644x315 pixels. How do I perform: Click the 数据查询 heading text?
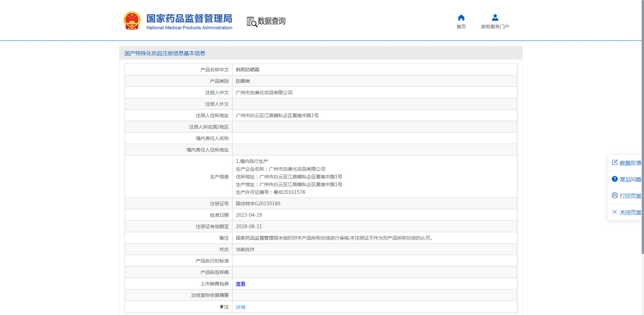(271, 21)
